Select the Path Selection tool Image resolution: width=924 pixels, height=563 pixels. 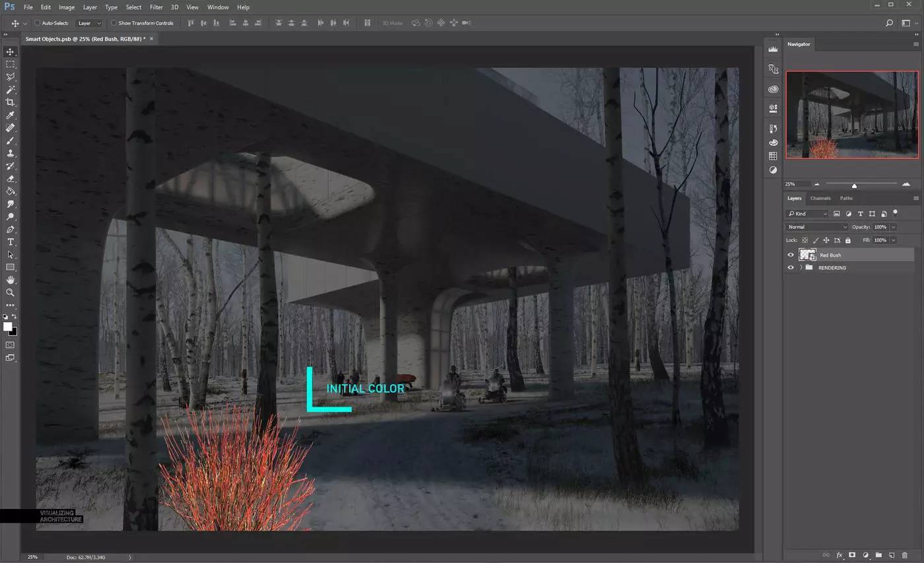coord(10,255)
